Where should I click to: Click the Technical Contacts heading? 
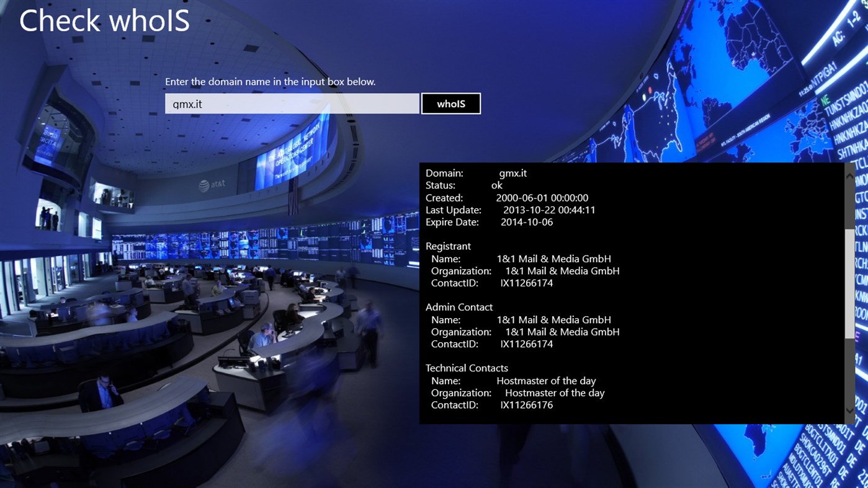click(x=467, y=368)
